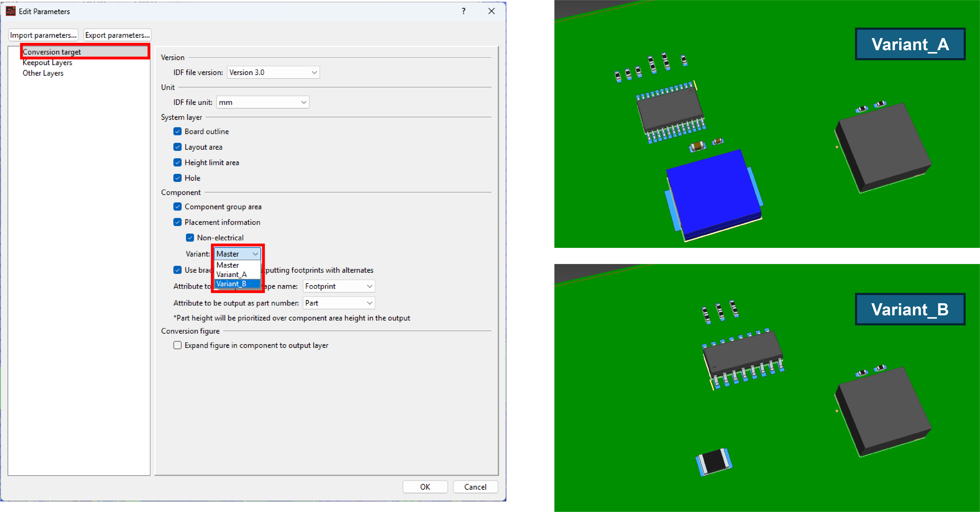The height and width of the screenshot is (512, 980).
Task: Toggle the Height limit area checkbox
Action: click(177, 163)
